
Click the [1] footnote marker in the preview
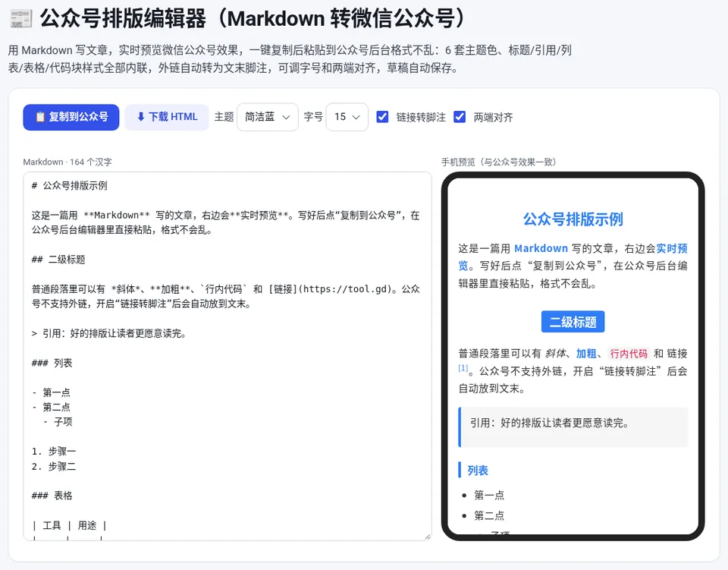463,368
